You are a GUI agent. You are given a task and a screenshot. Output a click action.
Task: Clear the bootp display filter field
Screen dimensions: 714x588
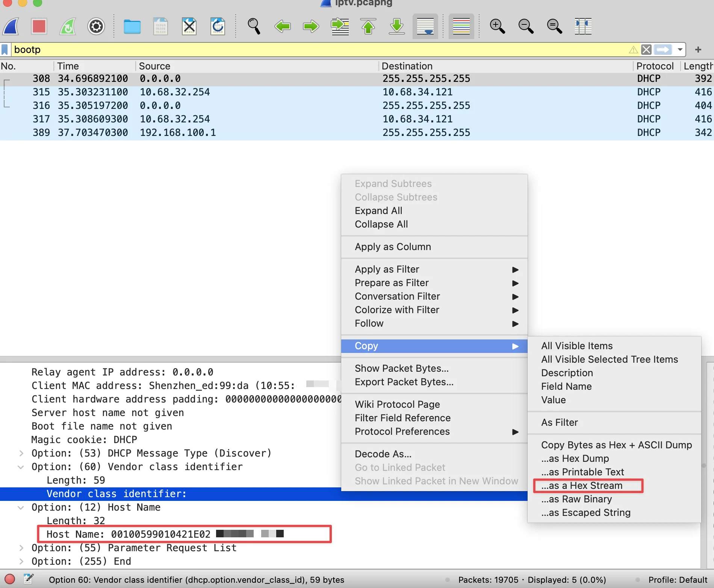646,49
